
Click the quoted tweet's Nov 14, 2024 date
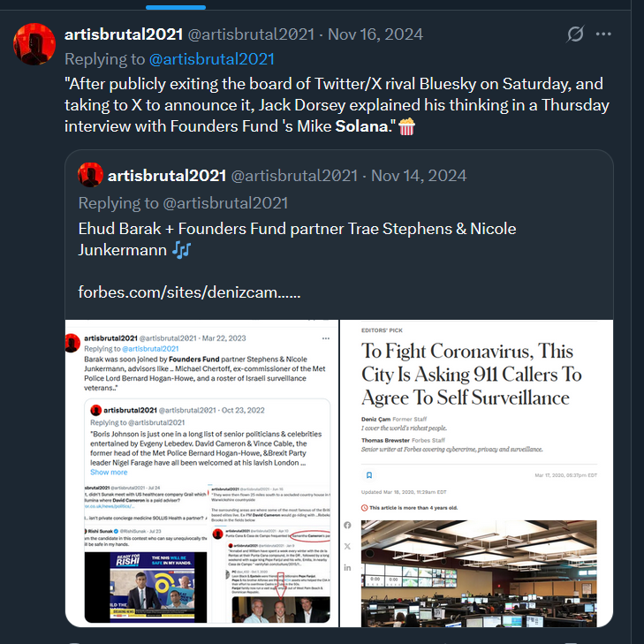(x=419, y=176)
